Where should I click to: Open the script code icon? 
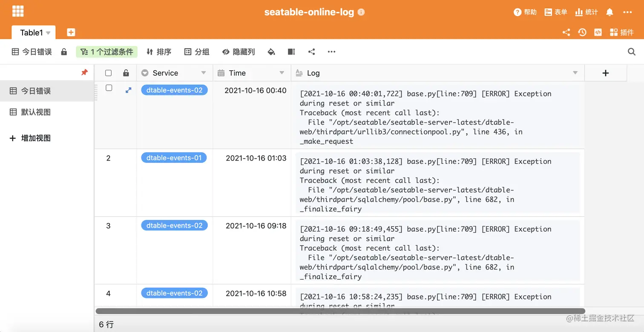[x=598, y=32]
